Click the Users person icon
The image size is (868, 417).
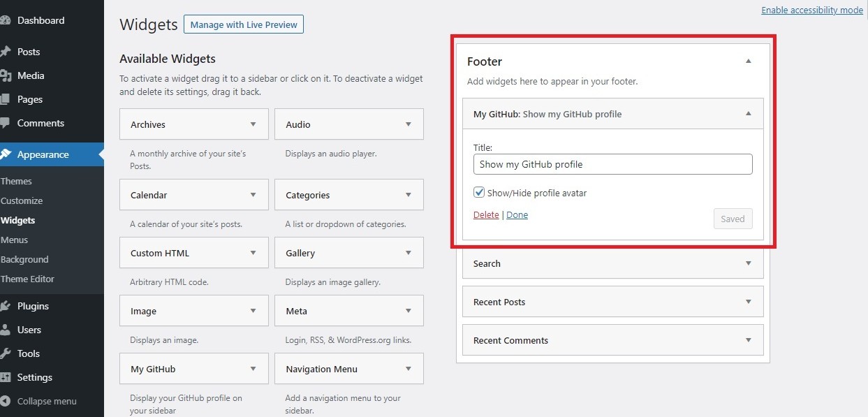pyautogui.click(x=6, y=330)
